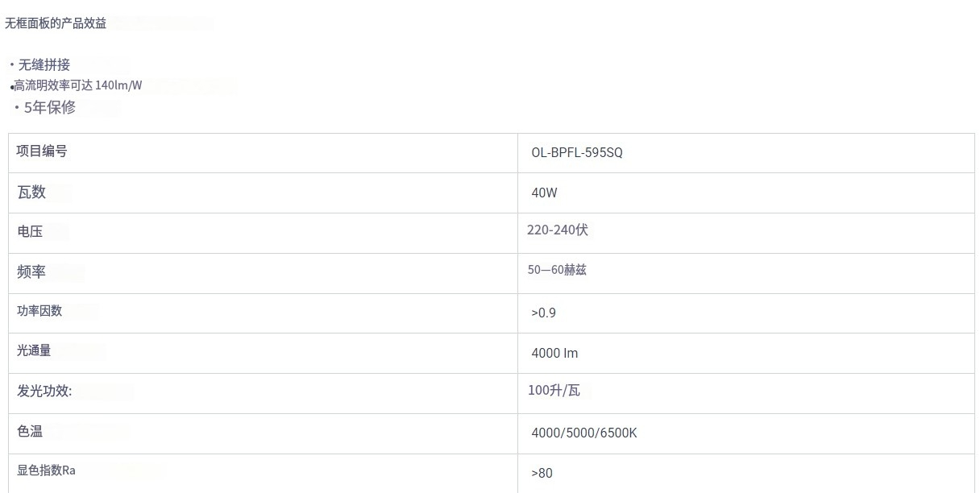Viewport: 980px width, 493px height.
Task: Select the 40W wattage value
Action: (x=544, y=193)
